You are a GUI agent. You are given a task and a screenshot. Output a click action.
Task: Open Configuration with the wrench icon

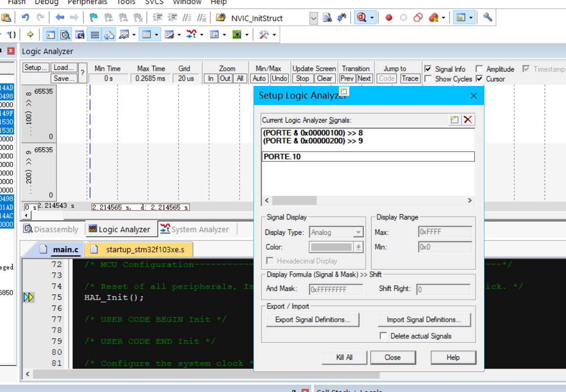tap(488, 17)
